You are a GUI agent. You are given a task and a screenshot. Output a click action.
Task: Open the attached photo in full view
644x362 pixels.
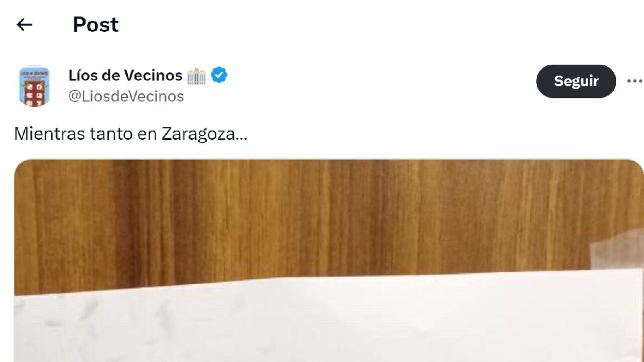(x=329, y=260)
